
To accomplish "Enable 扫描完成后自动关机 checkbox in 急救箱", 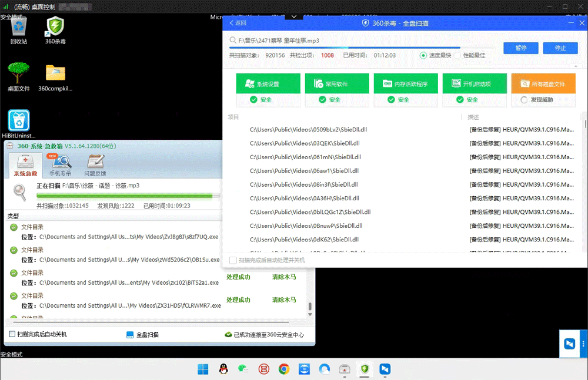I will click(x=12, y=334).
